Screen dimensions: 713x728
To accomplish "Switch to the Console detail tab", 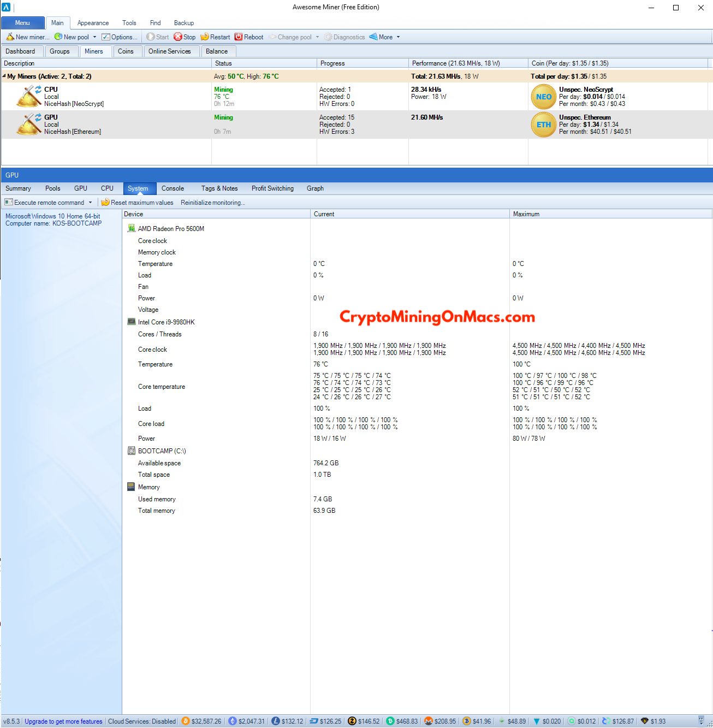I will [173, 188].
